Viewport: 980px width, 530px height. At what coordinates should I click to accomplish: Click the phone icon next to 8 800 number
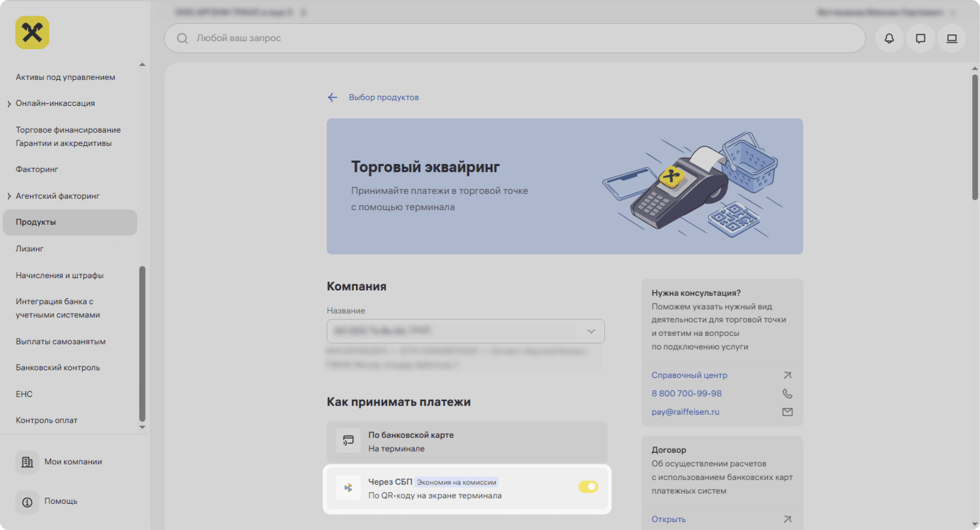[x=787, y=393]
